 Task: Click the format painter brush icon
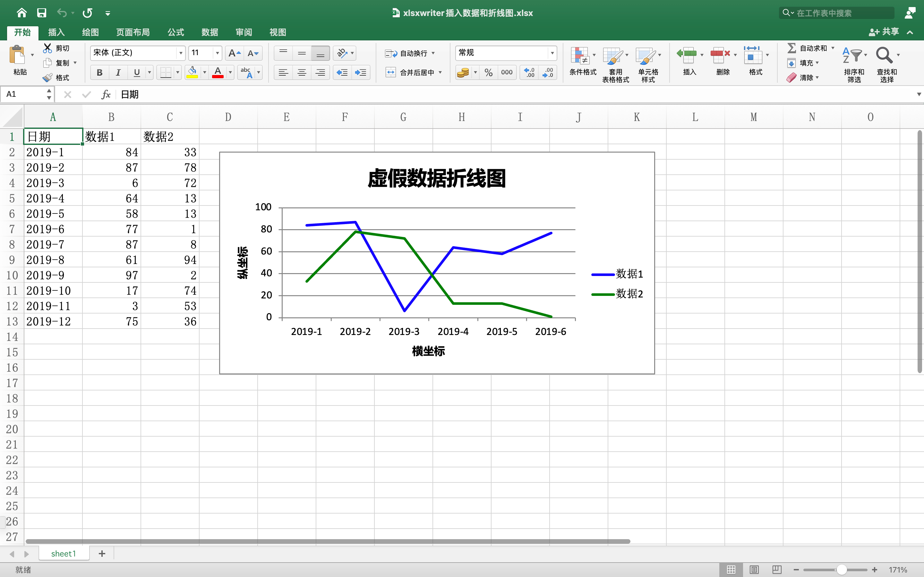(x=47, y=78)
